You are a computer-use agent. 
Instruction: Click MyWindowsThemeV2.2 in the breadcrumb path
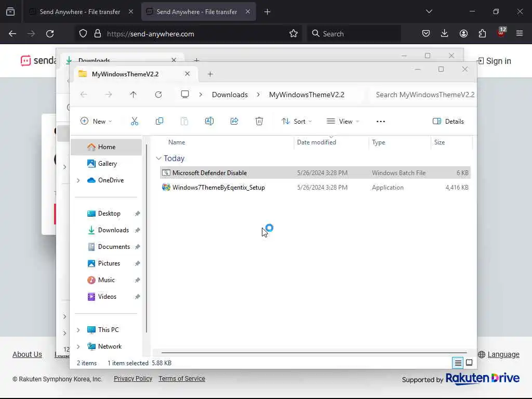pyautogui.click(x=307, y=95)
